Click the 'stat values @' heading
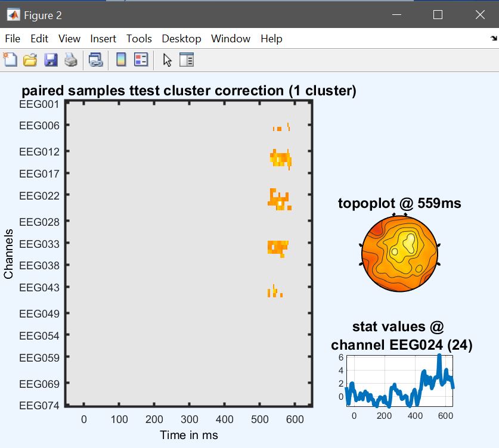This screenshot has height=448, width=499. coord(398,326)
